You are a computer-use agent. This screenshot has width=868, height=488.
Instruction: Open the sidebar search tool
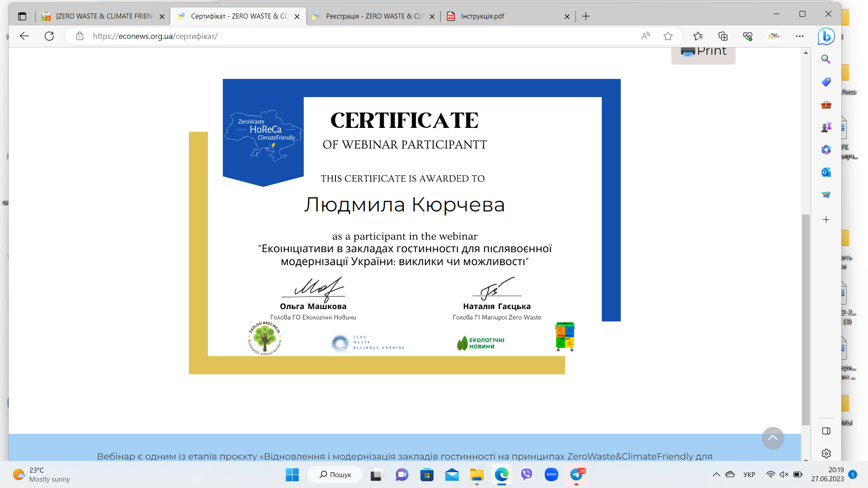click(826, 59)
